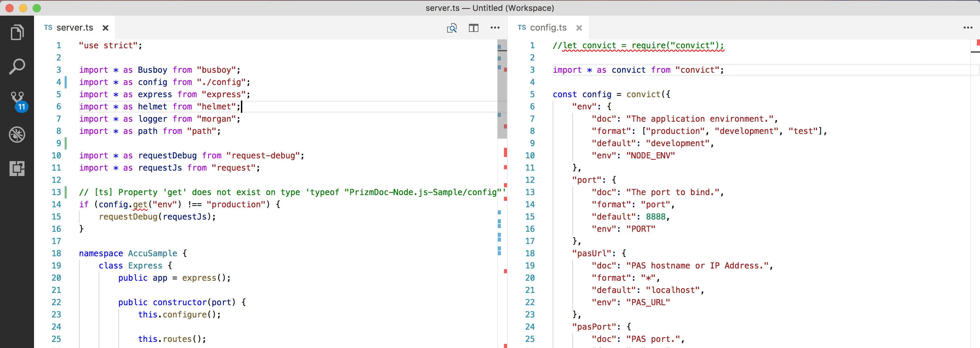
Task: Click "request-debug" string on line 10
Action: coord(262,155)
